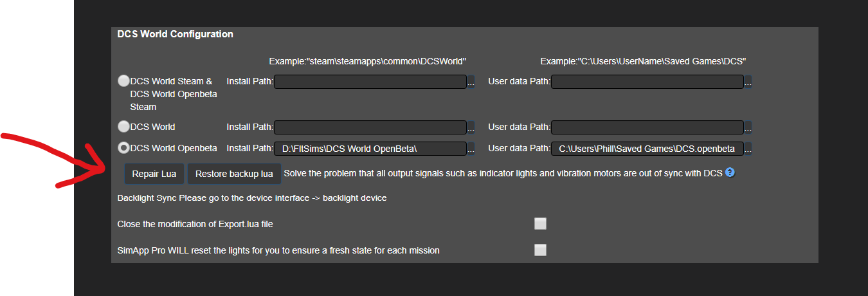This screenshot has height=296, width=868.
Task: Click the D:\FltSims\DCS World OpenBeta\ install path field
Action: pyautogui.click(x=370, y=149)
